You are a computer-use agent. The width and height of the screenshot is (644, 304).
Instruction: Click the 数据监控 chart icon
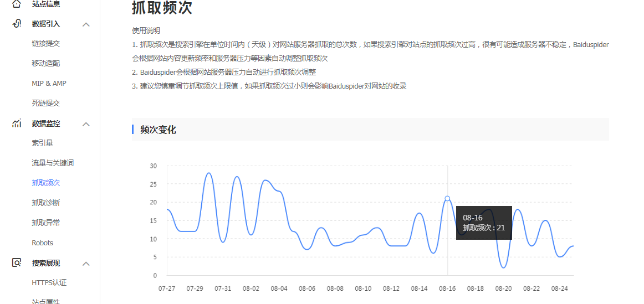(x=17, y=123)
